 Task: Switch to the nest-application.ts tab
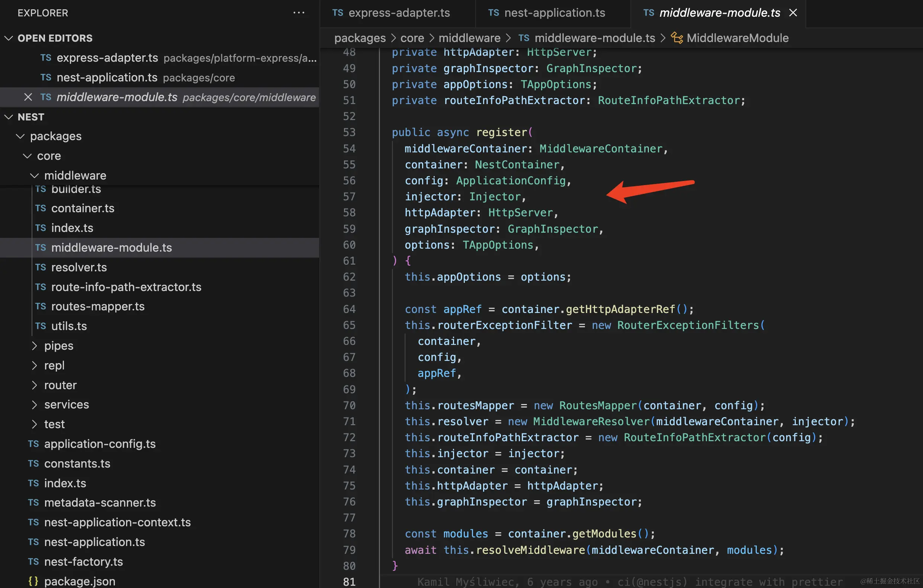(553, 13)
